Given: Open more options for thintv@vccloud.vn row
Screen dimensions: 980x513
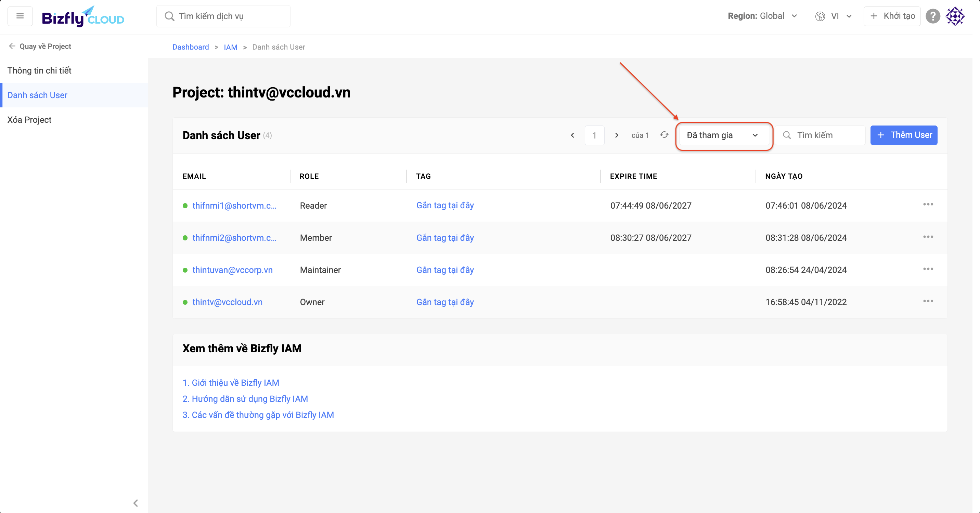Looking at the screenshot, I should click(928, 301).
